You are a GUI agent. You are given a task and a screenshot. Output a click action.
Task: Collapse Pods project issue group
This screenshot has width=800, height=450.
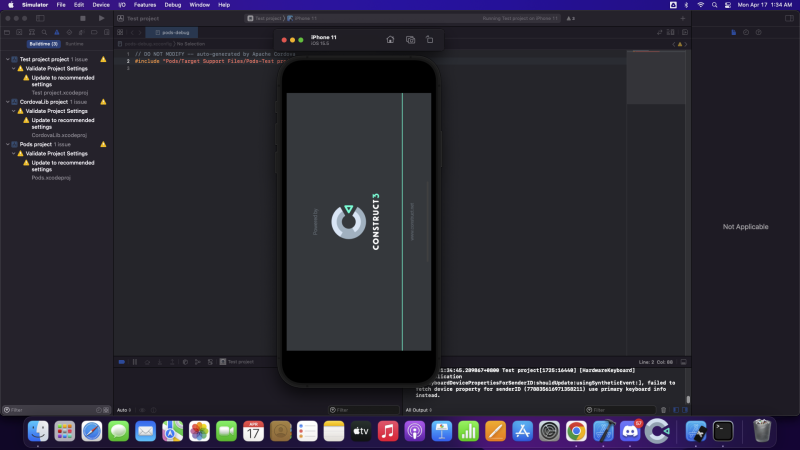click(8, 144)
